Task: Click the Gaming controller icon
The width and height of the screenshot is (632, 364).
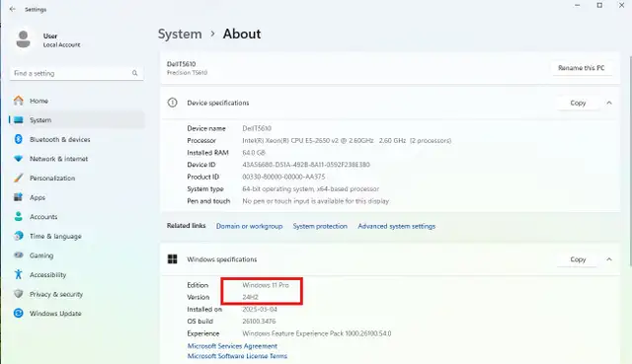Action: [18, 255]
